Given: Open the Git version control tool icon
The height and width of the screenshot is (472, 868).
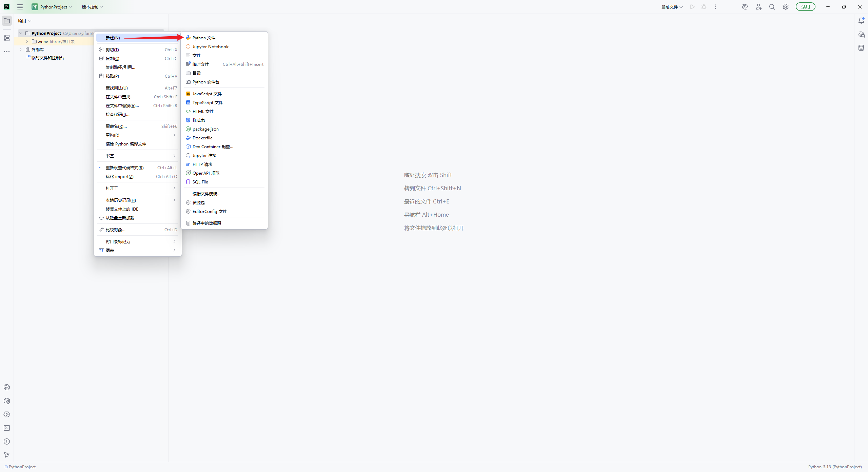Looking at the screenshot, I should (7, 455).
